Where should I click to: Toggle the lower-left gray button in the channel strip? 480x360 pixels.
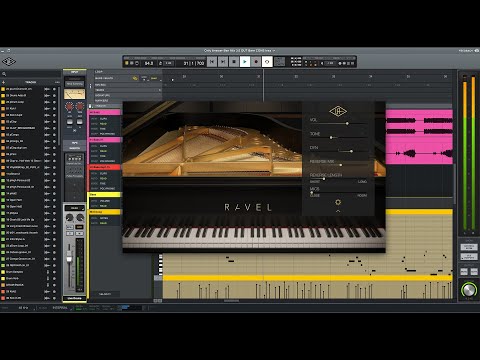pos(70,233)
